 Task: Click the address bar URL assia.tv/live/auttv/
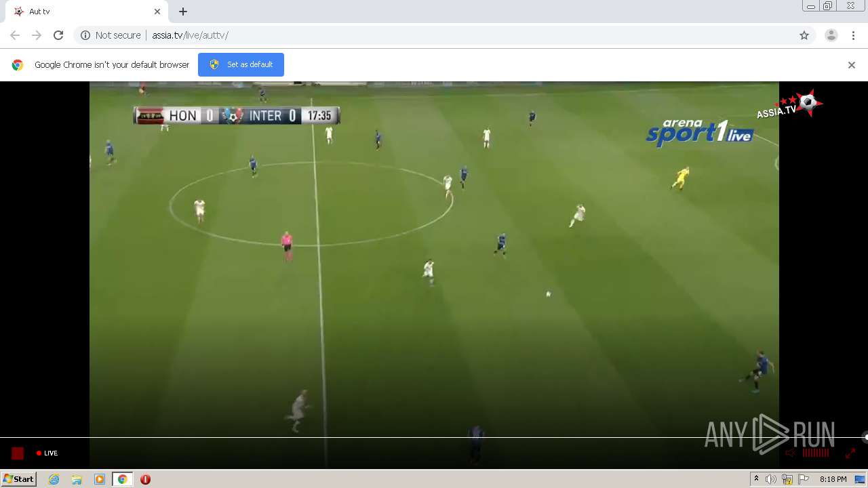[190, 35]
